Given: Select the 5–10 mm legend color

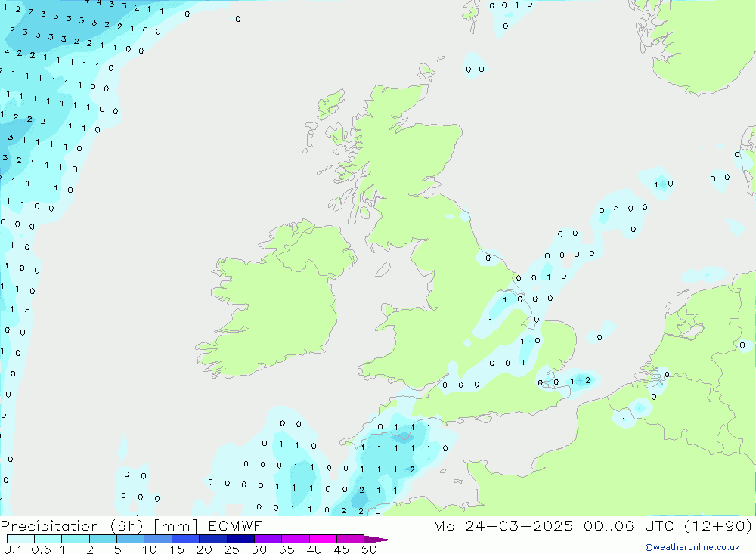Looking at the screenshot, I should [131, 539].
